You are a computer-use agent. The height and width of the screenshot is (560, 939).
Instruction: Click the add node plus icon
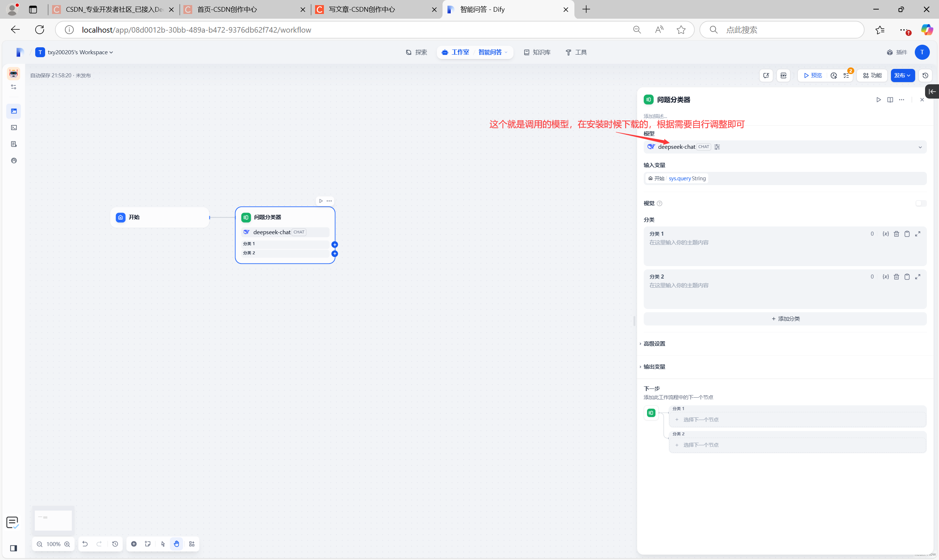click(134, 544)
